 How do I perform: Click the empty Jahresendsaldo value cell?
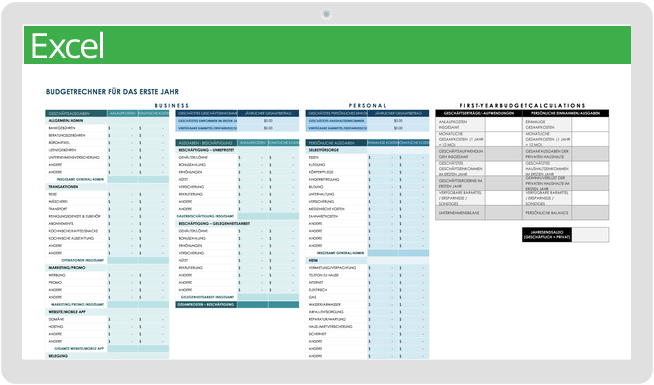(590, 235)
